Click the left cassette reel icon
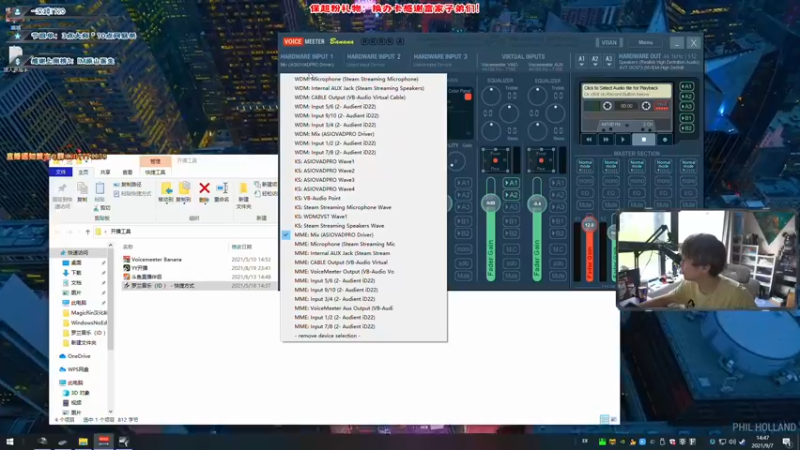Screen dimensions: 800x450 point(607,106)
